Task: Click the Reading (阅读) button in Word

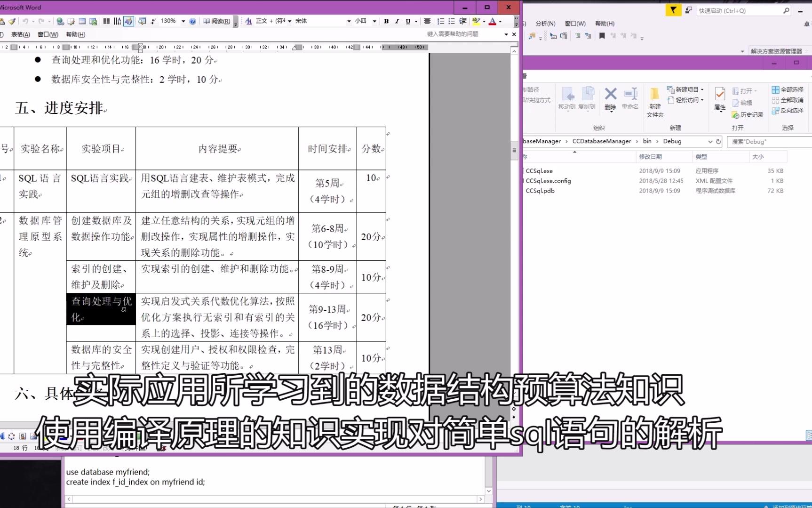Action: click(217, 21)
